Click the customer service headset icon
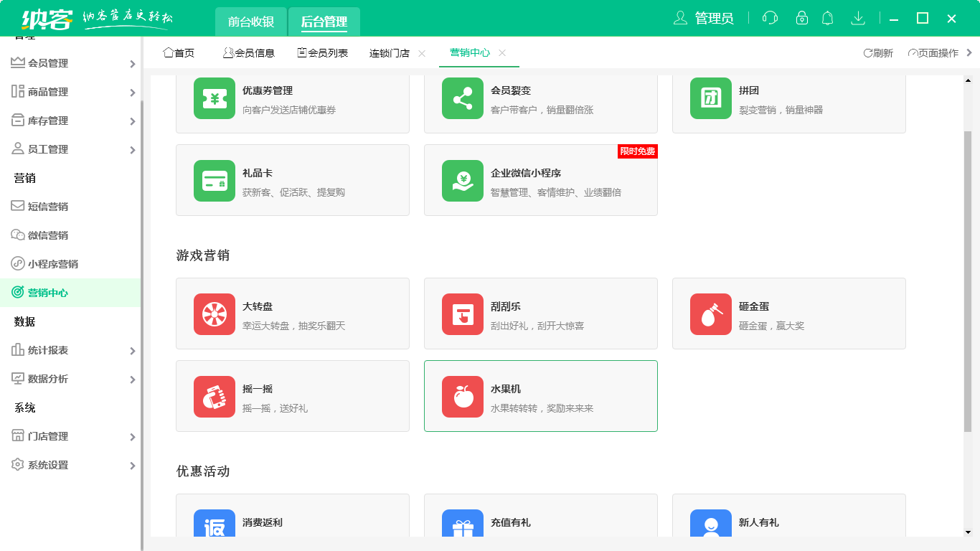This screenshot has height=551, width=980. [770, 19]
